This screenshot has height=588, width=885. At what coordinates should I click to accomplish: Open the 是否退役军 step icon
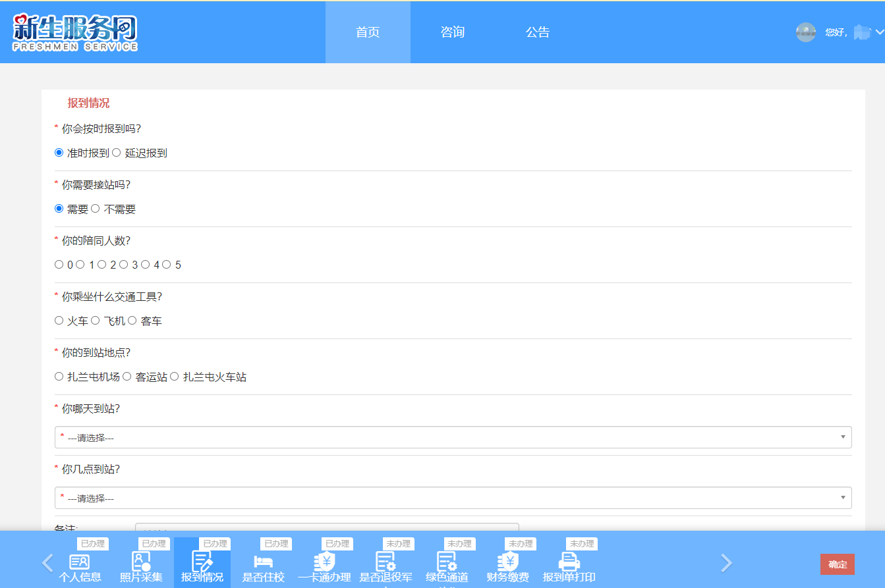386,562
